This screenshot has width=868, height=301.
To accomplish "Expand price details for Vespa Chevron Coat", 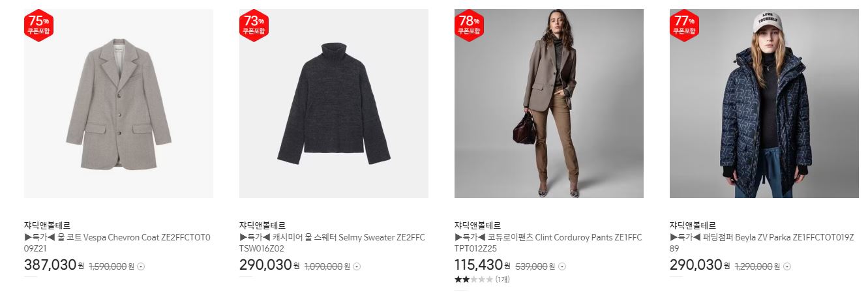I will [x=142, y=266].
